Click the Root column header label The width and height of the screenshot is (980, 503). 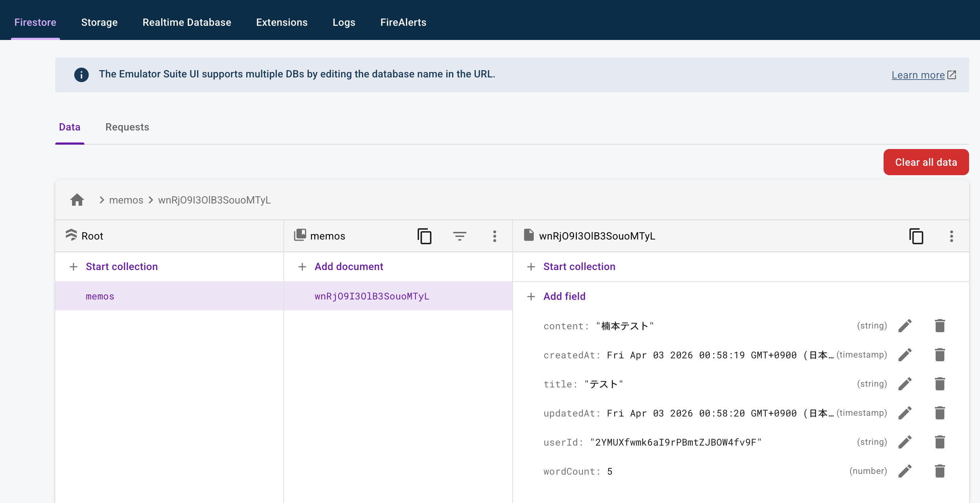(x=92, y=236)
